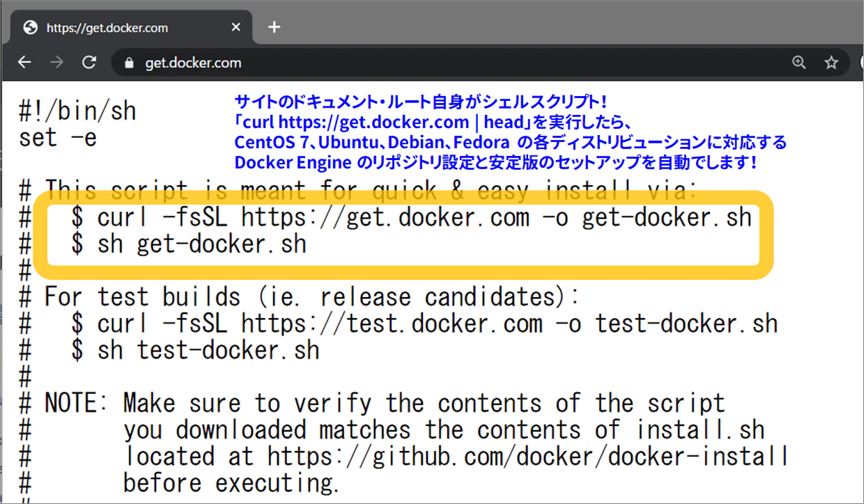View site info via the lock icon

point(128,63)
